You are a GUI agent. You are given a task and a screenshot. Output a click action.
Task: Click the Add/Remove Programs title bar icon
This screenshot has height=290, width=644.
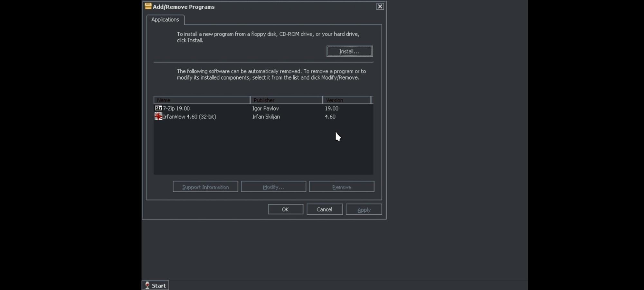click(148, 6)
